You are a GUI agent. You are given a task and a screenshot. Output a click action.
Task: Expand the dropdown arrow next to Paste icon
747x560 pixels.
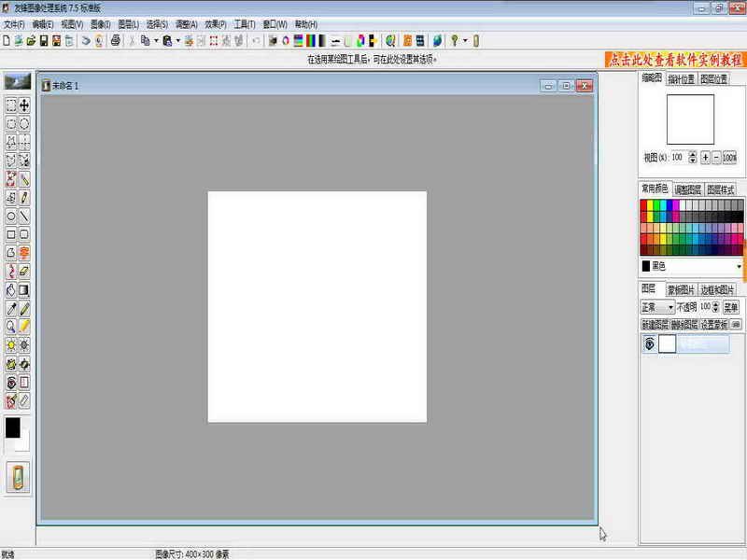pos(178,41)
